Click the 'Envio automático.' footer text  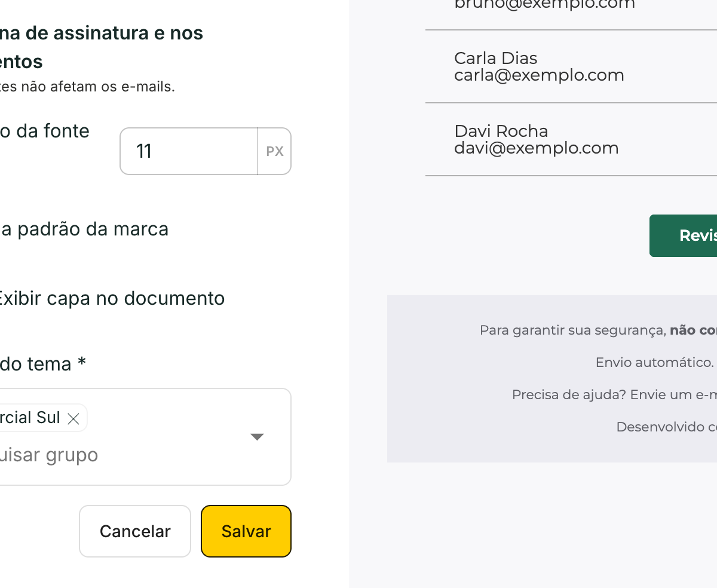[x=655, y=362]
